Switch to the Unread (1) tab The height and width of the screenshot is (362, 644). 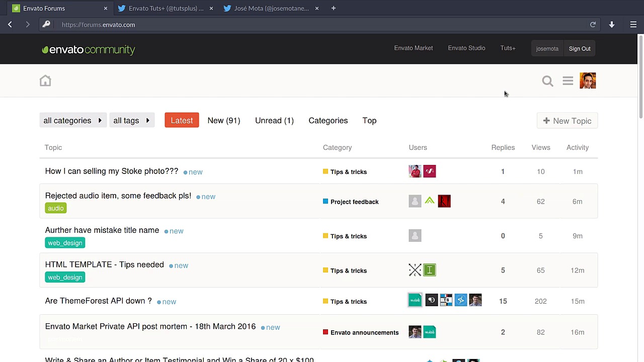point(274,121)
